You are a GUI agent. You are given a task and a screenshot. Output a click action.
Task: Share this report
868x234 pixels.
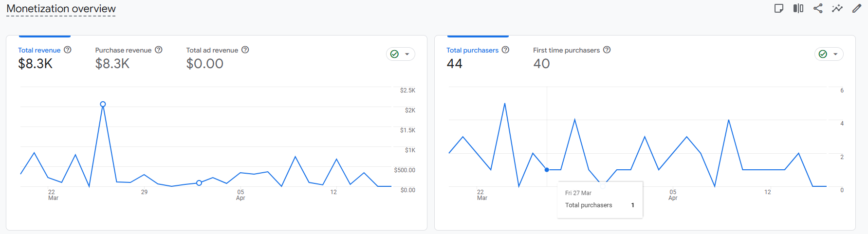(818, 8)
